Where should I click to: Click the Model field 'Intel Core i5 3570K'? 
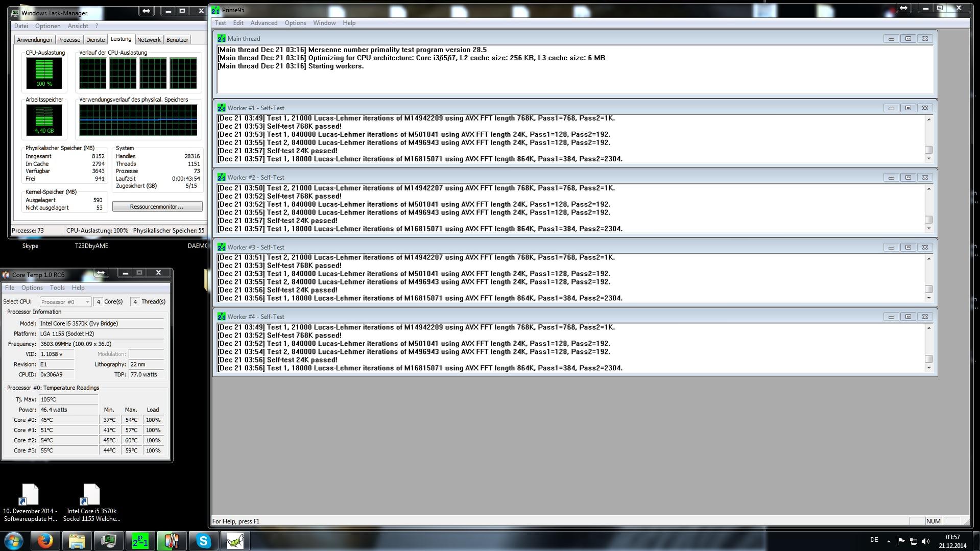[x=101, y=324]
